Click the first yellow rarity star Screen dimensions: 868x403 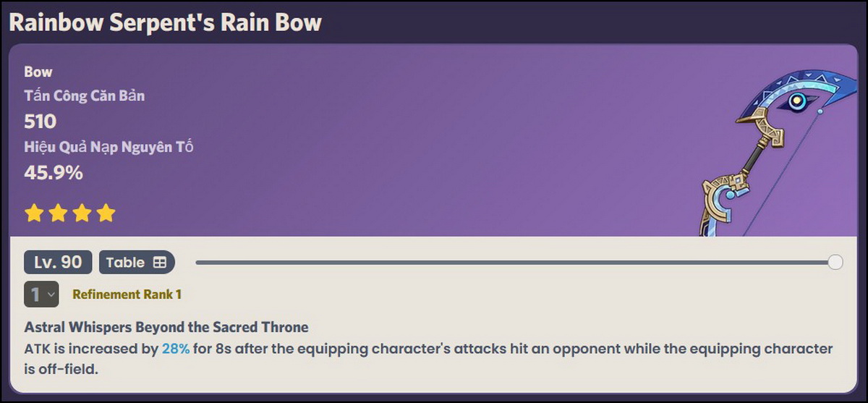(x=33, y=213)
